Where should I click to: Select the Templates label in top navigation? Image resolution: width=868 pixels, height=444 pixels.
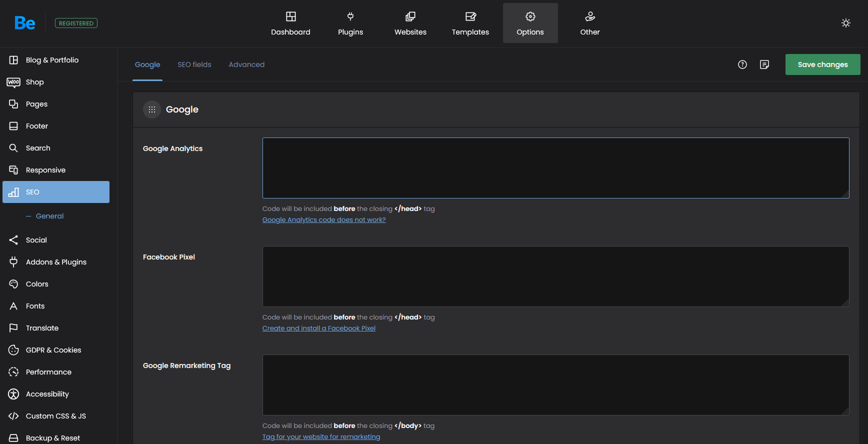[x=470, y=32]
